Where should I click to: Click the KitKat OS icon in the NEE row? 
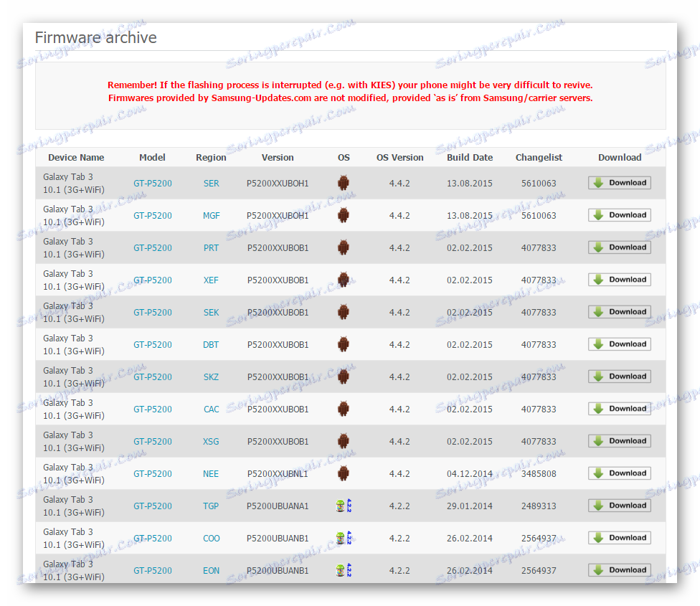[x=344, y=473]
